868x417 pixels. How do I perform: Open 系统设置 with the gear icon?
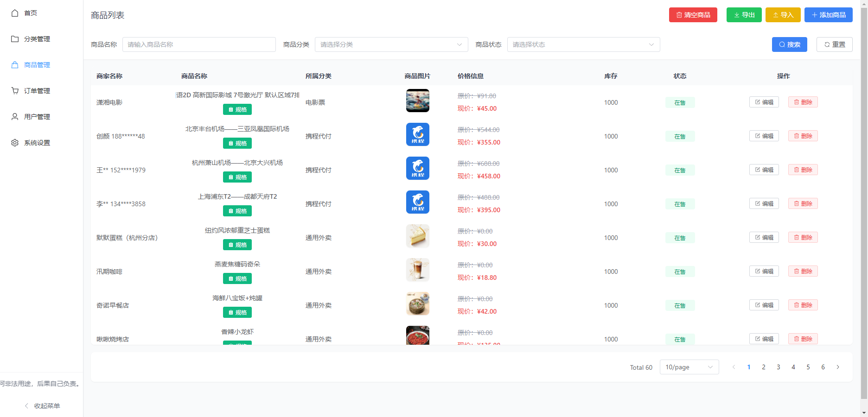click(x=14, y=142)
